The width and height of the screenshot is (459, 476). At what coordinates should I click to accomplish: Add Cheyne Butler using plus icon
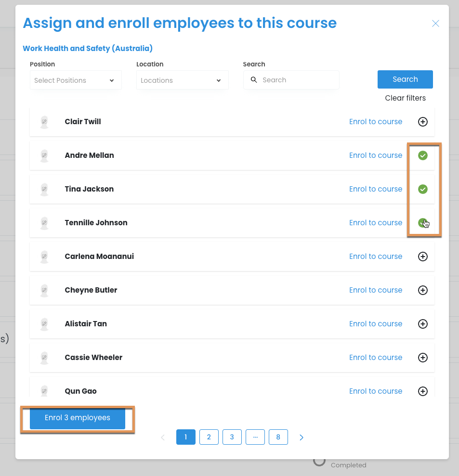coord(422,290)
